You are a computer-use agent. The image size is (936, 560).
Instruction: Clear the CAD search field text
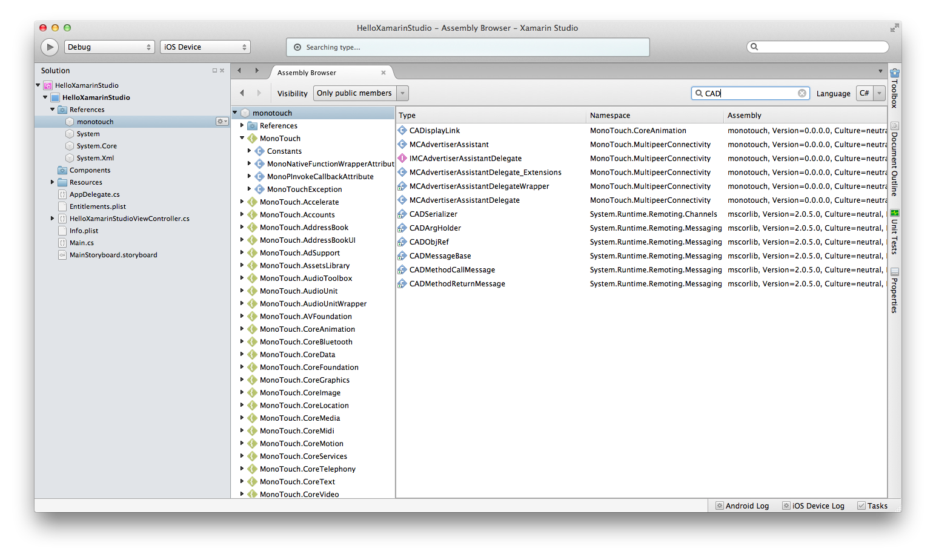coord(802,93)
